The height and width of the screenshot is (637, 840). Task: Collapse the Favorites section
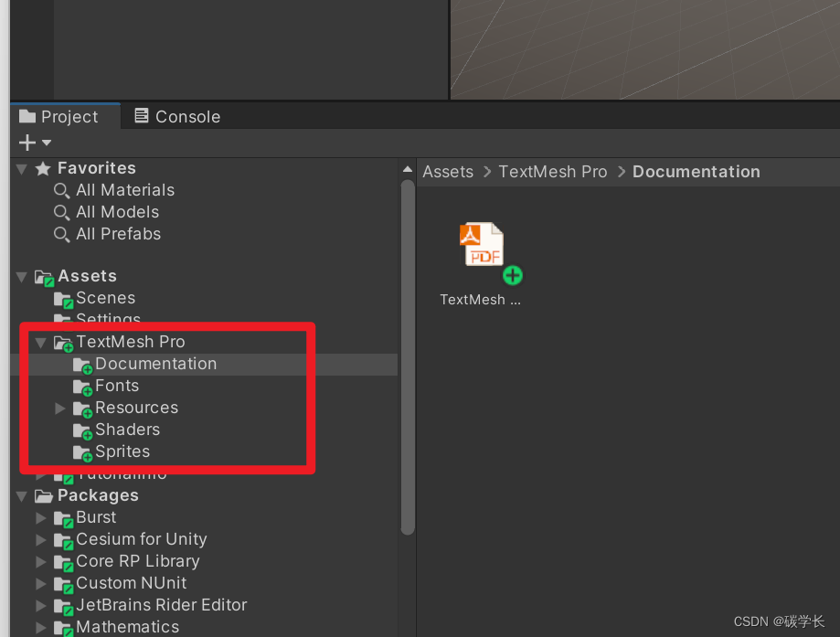21,169
